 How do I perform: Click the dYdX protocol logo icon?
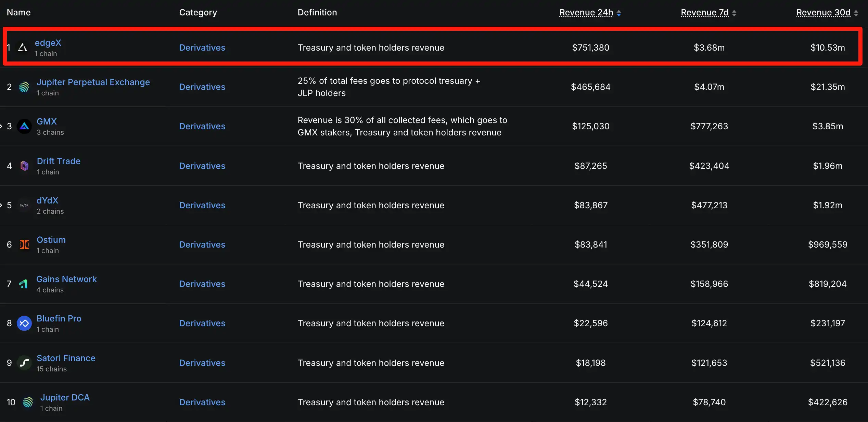[24, 205]
